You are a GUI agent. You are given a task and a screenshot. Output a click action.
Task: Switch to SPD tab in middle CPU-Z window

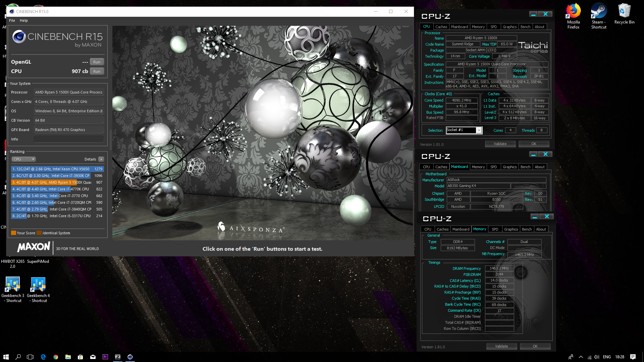pos(493,167)
